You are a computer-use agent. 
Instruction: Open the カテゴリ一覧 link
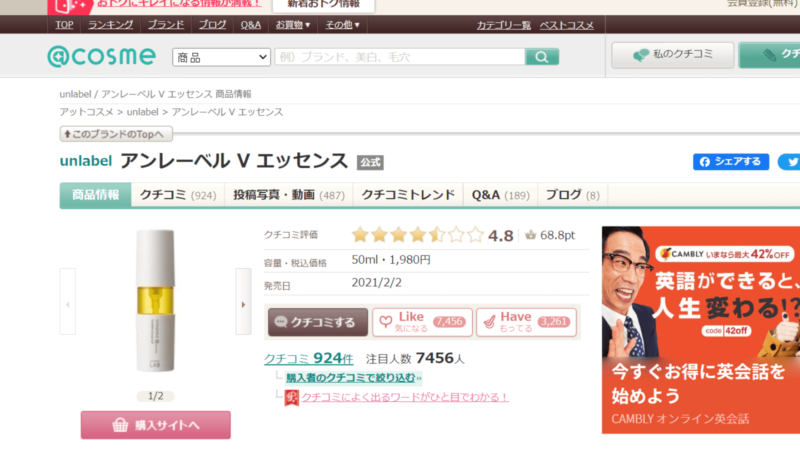coord(504,25)
